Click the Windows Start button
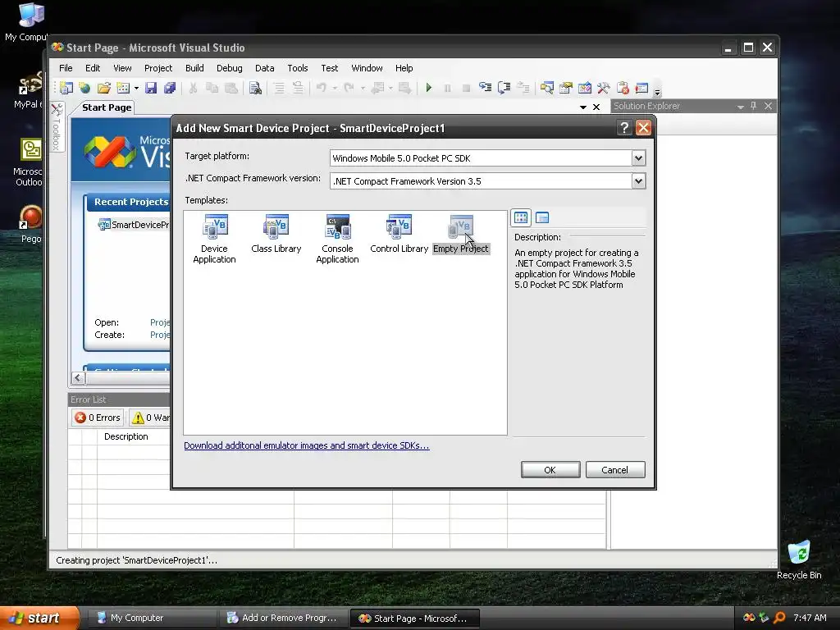Viewport: 840px width, 630px height. click(x=39, y=618)
